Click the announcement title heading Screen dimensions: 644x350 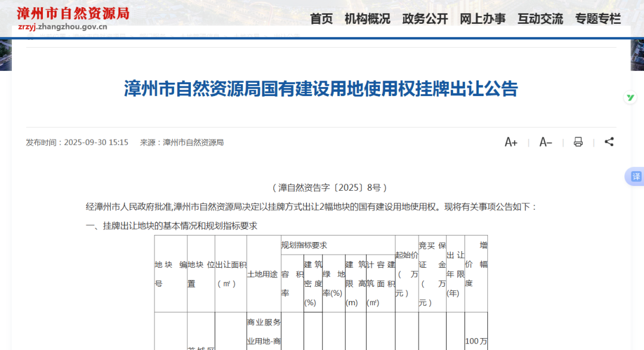(x=321, y=89)
